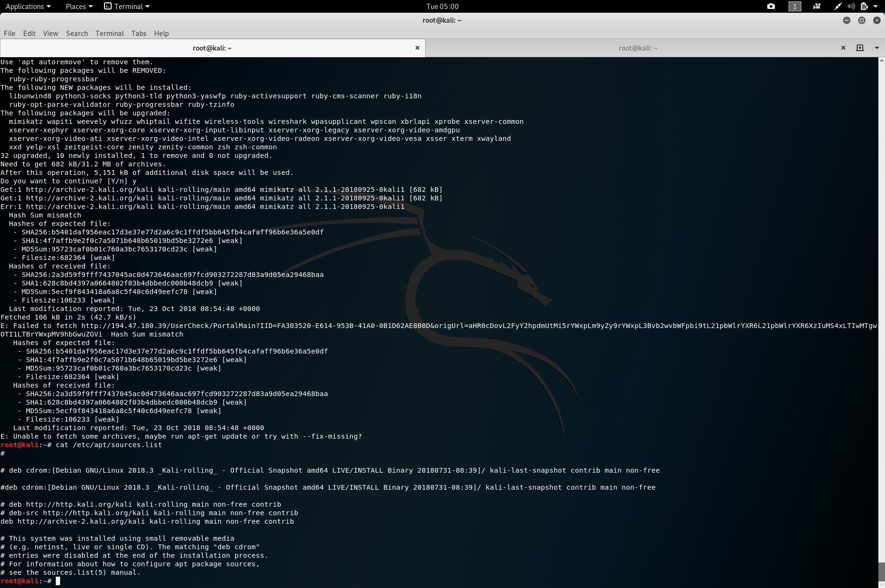Open the Places menu
Screen dimensions: 885x588
point(79,6)
